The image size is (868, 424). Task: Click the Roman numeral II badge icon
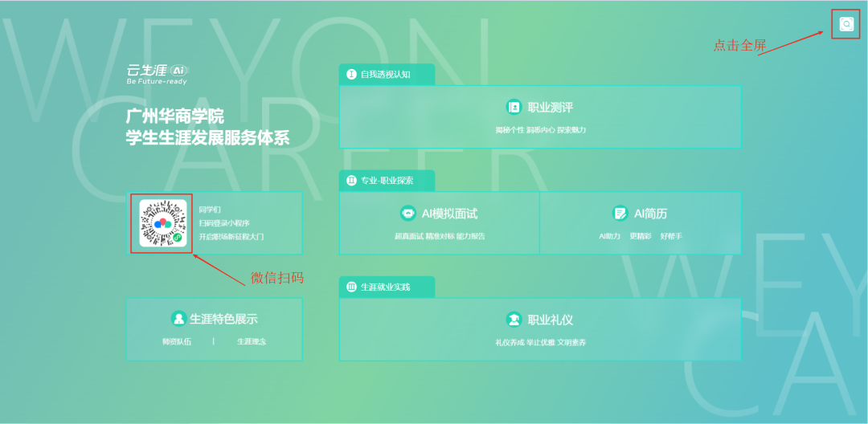[x=351, y=181]
